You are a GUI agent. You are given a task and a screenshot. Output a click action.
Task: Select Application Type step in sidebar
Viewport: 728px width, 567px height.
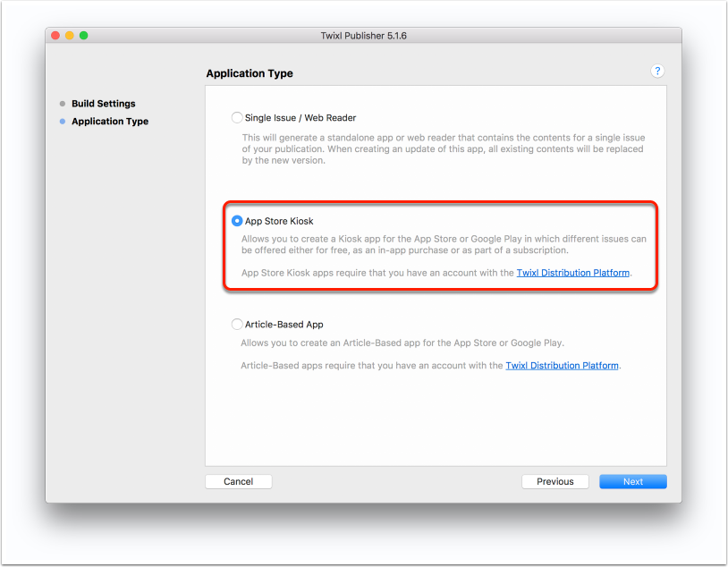(110, 122)
